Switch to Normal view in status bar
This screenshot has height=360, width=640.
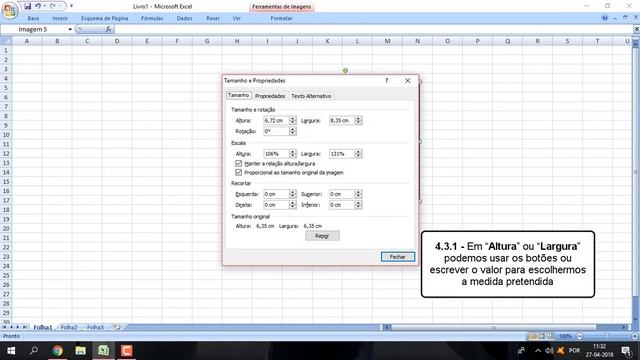533,336
